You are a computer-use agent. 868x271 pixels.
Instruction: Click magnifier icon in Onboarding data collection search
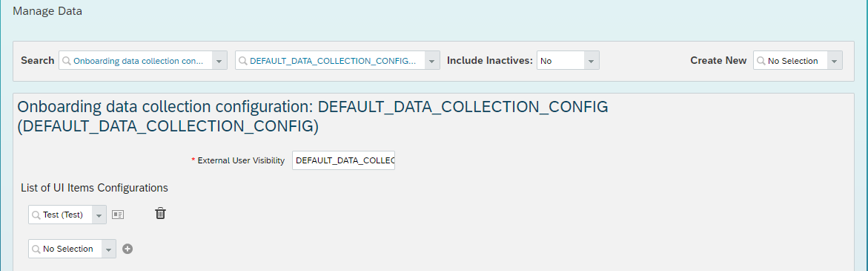click(67, 61)
